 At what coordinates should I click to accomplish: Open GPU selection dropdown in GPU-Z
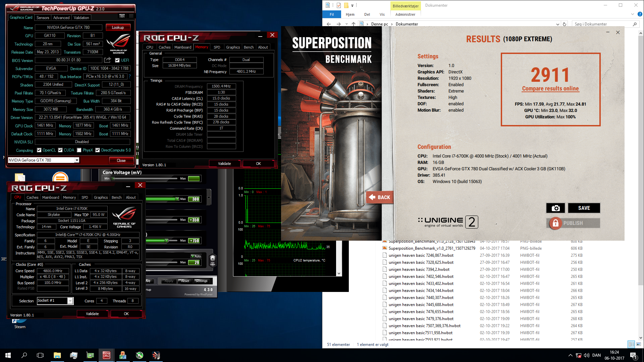[77, 160]
